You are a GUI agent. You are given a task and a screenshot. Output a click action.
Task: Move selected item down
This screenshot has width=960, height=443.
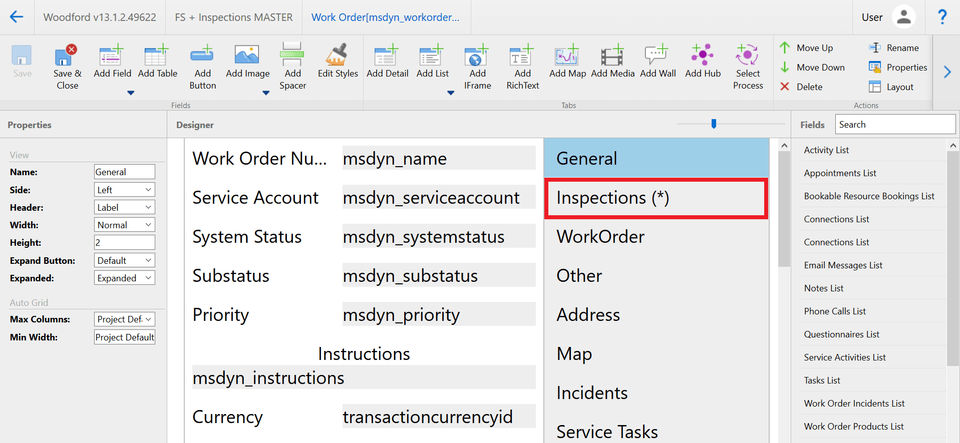click(812, 67)
